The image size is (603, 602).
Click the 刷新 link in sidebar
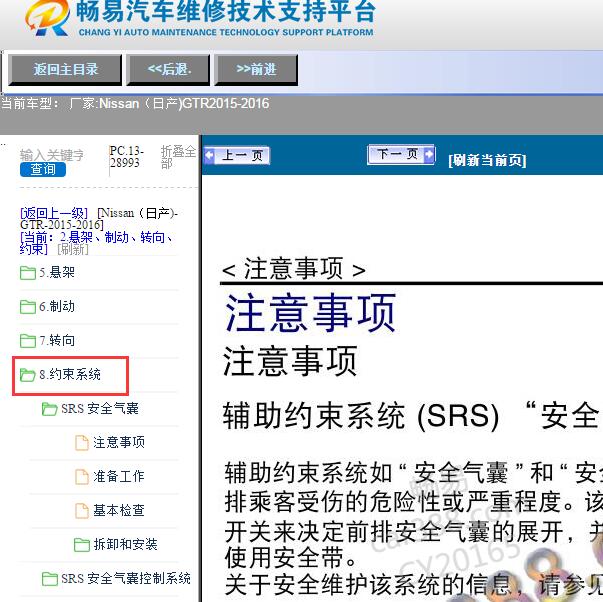coord(73,249)
